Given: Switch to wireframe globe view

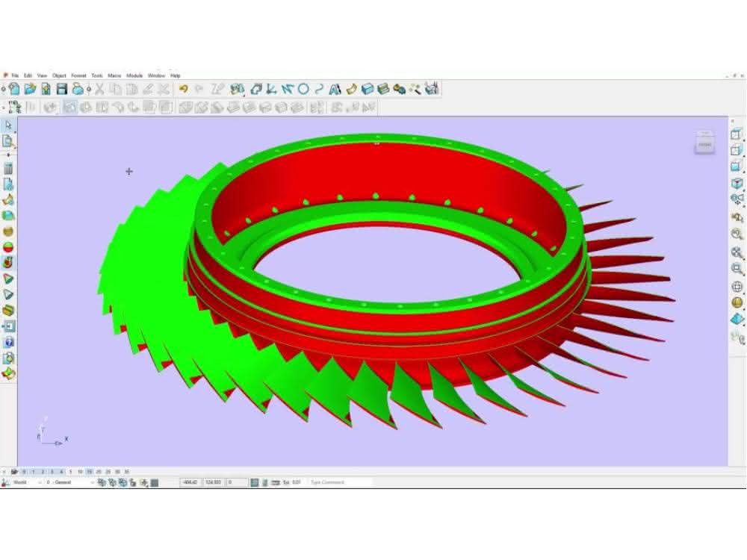Looking at the screenshot, I should [737, 287].
